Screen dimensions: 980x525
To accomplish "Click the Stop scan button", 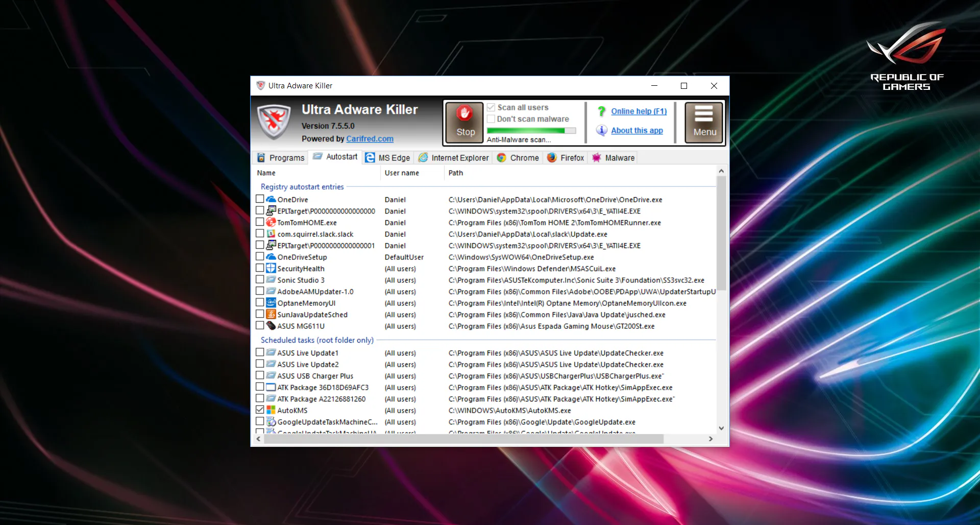I will [464, 122].
